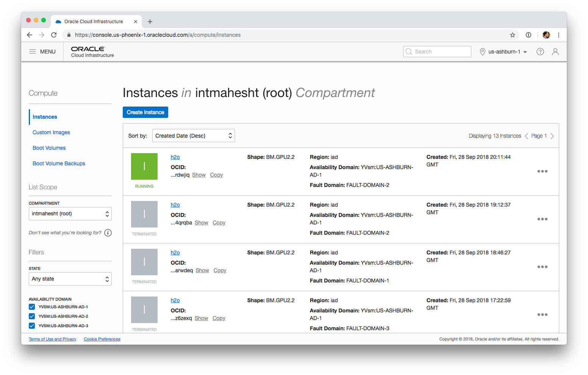
Task: Copy the OCID ending rdwjiq
Action: point(216,175)
